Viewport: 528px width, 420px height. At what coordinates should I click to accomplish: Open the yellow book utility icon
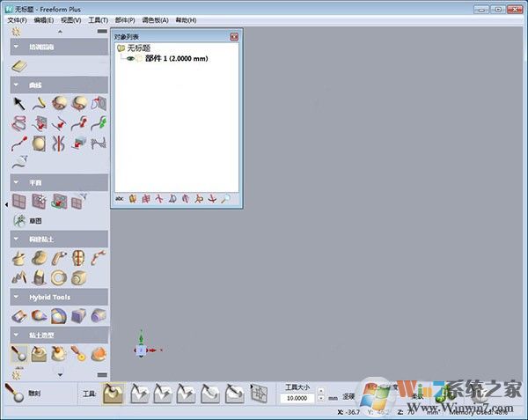19,66
